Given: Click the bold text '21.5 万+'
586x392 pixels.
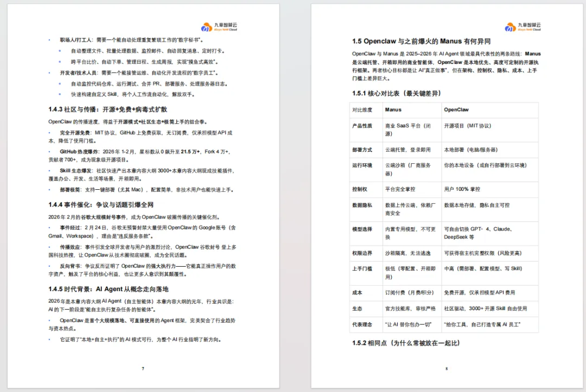Looking at the screenshot, I should tap(190, 152).
